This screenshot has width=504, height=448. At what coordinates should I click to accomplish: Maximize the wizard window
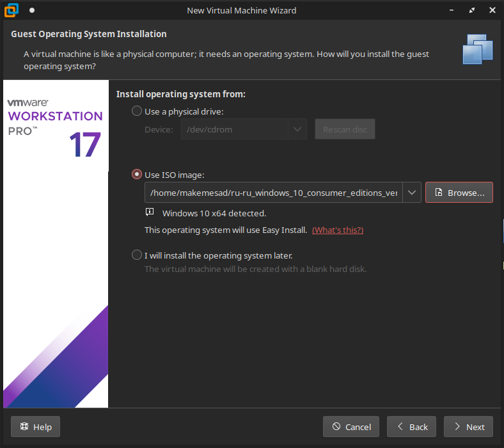(472, 10)
